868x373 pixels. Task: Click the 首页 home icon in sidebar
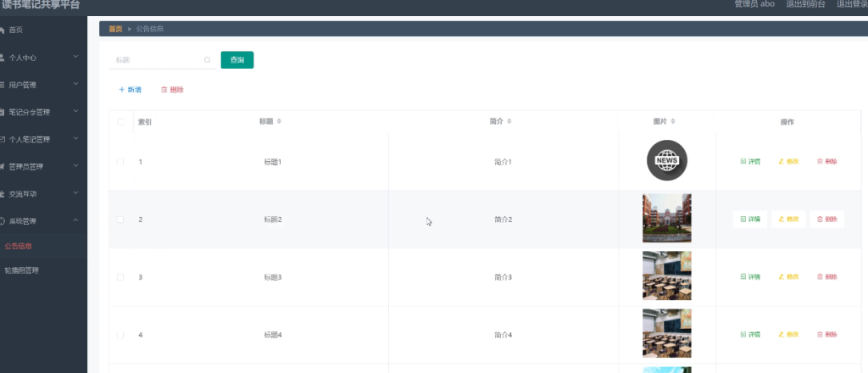pyautogui.click(x=3, y=31)
